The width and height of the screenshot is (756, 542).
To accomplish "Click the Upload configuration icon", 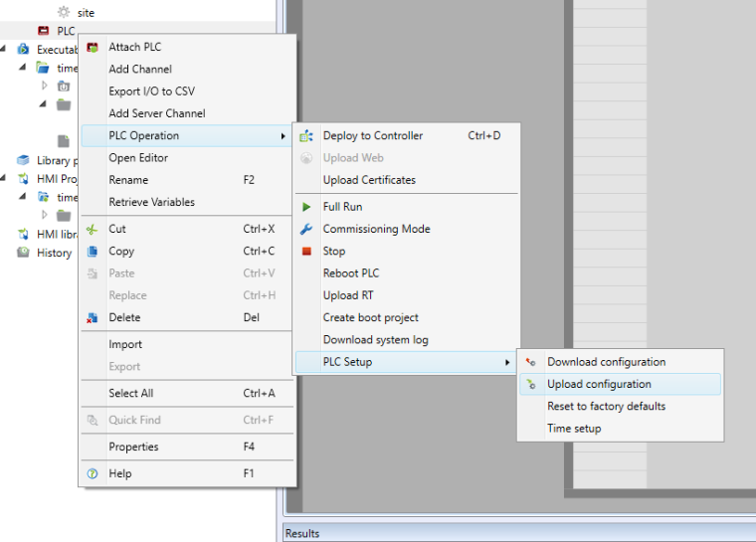I will coord(531,384).
